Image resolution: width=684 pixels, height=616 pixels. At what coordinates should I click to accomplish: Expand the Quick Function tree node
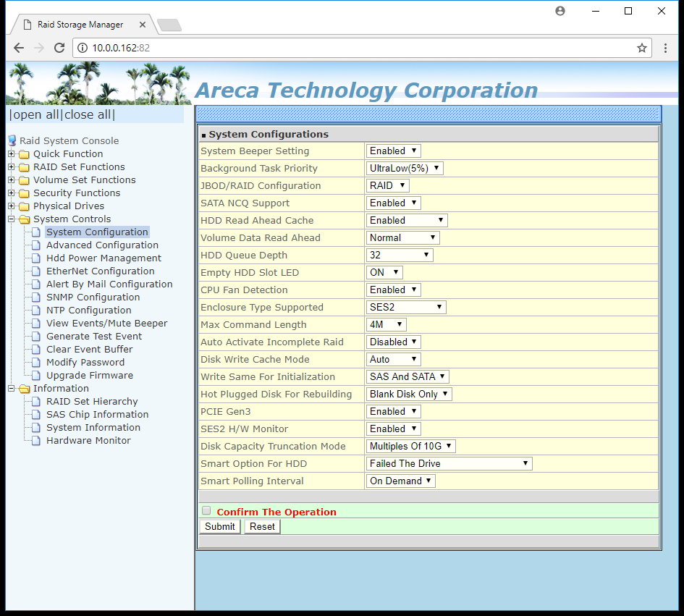[x=12, y=153]
